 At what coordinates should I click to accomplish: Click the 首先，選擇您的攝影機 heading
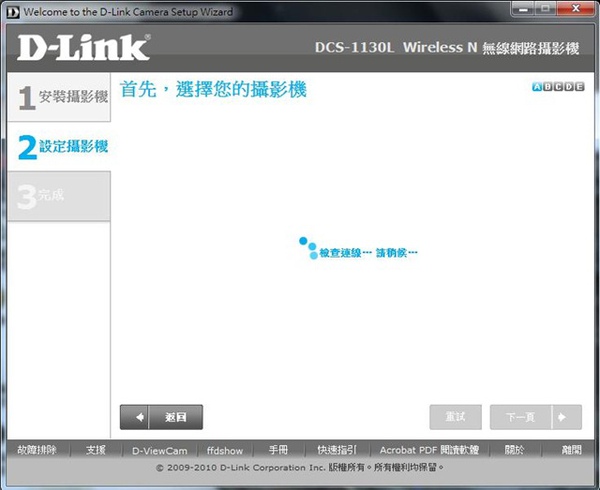213,90
